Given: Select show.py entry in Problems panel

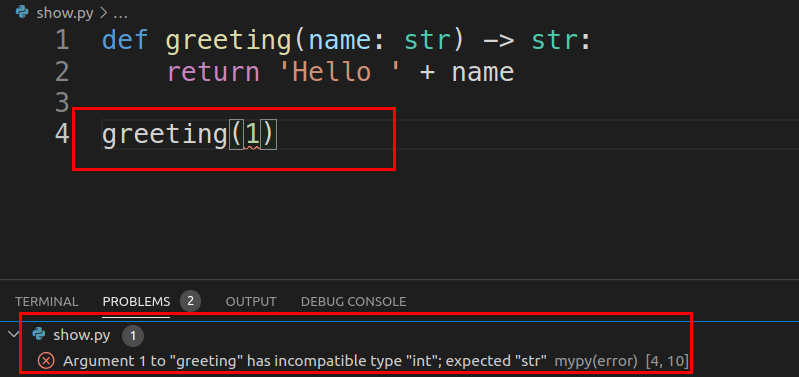Looking at the screenshot, I should click(x=82, y=335).
